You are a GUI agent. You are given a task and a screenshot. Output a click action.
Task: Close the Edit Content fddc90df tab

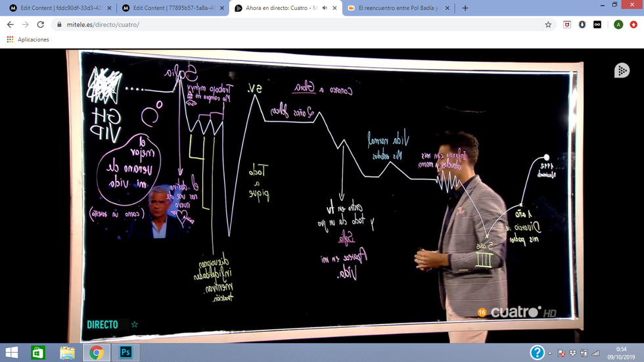click(109, 8)
